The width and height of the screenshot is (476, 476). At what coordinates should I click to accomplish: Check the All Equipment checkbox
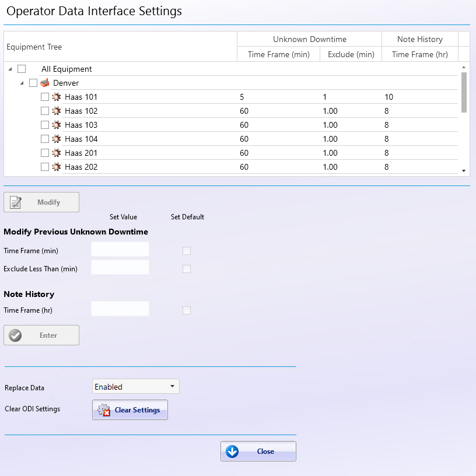point(22,69)
